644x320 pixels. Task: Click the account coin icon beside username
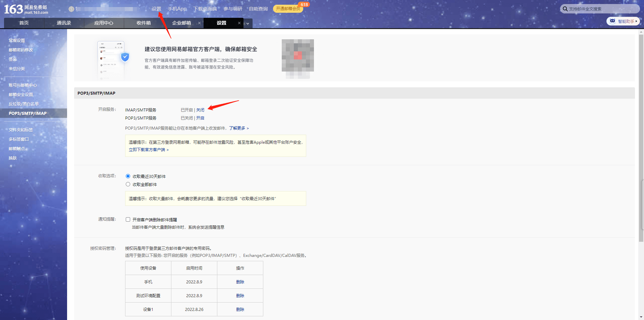coord(71,9)
